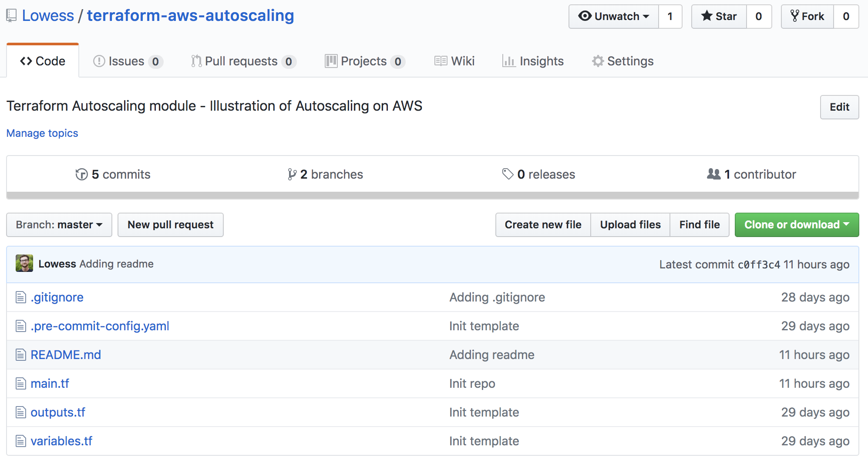Screen dimensions: 868x461
Task: Click the Find file button
Action: click(700, 225)
